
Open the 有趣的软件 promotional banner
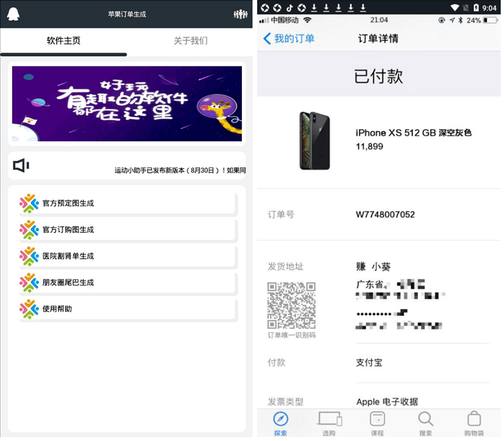pos(126,104)
